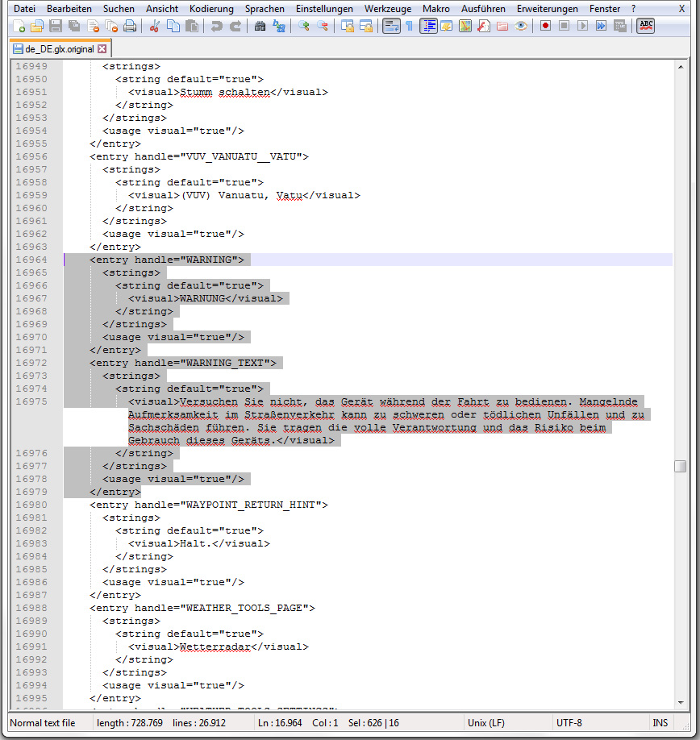This screenshot has width=700, height=740.
Task: Open the Kodierung menu
Action: coord(211,9)
